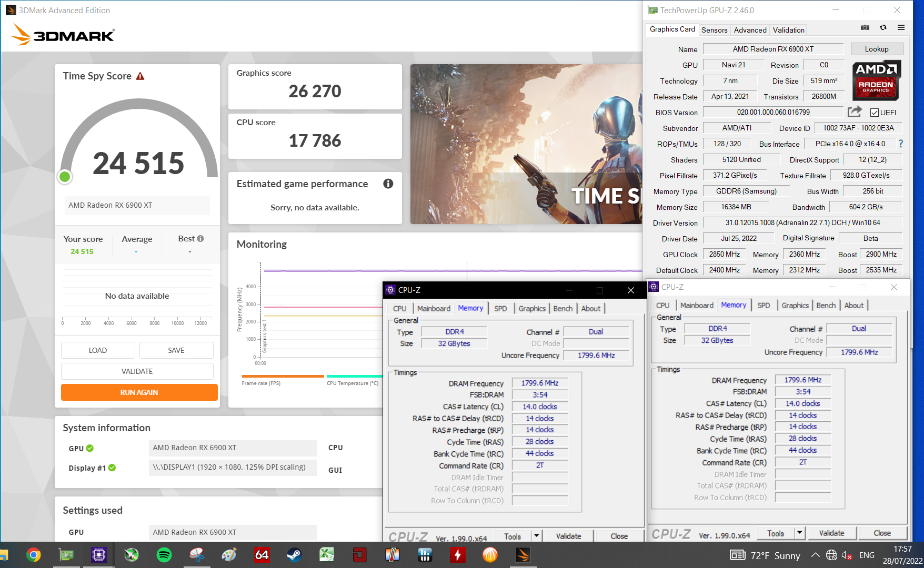Click the Lookup button in GPU-Z
This screenshot has width=924, height=568.
(x=877, y=49)
